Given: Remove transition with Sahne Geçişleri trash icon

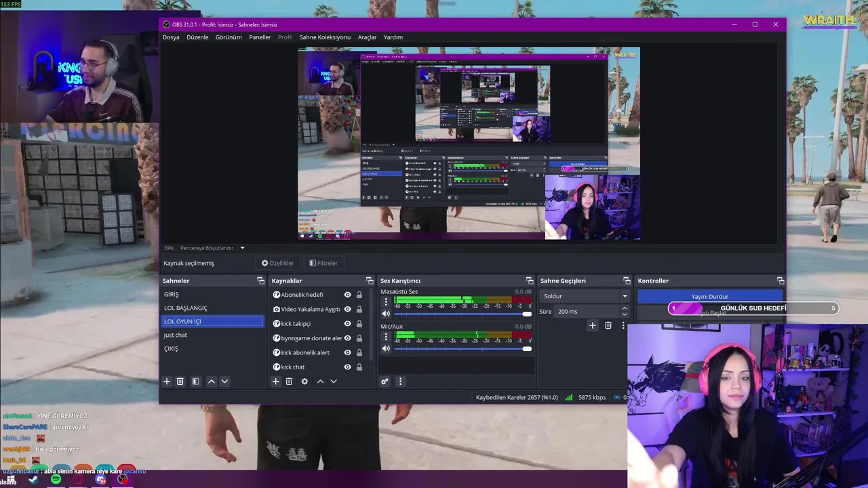Looking at the screenshot, I should (608, 325).
